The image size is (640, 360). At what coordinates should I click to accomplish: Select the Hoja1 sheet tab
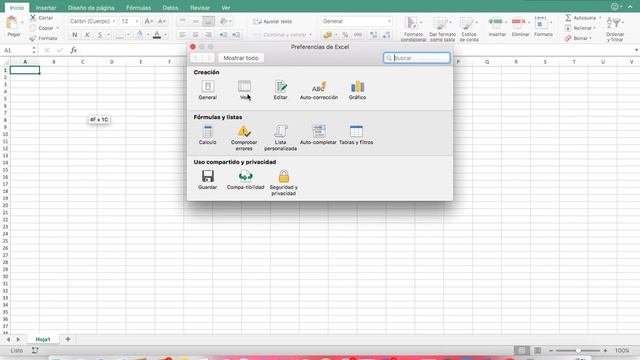pos(43,339)
